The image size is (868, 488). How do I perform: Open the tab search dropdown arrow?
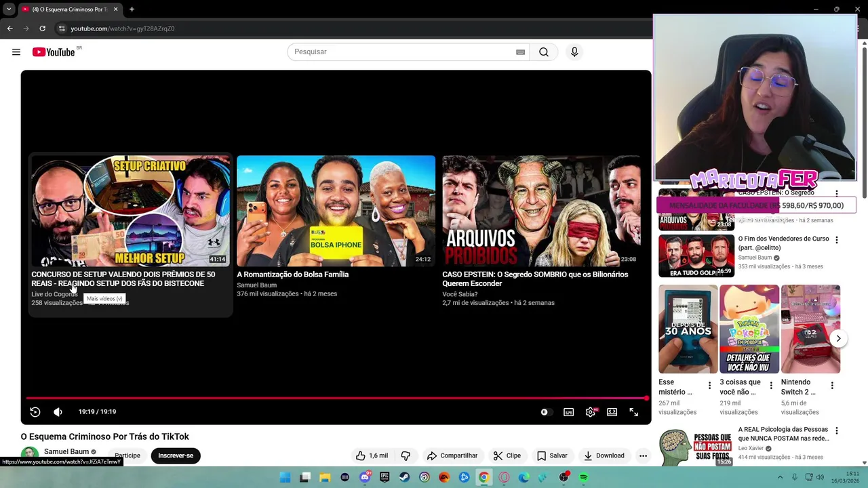tap(8, 9)
